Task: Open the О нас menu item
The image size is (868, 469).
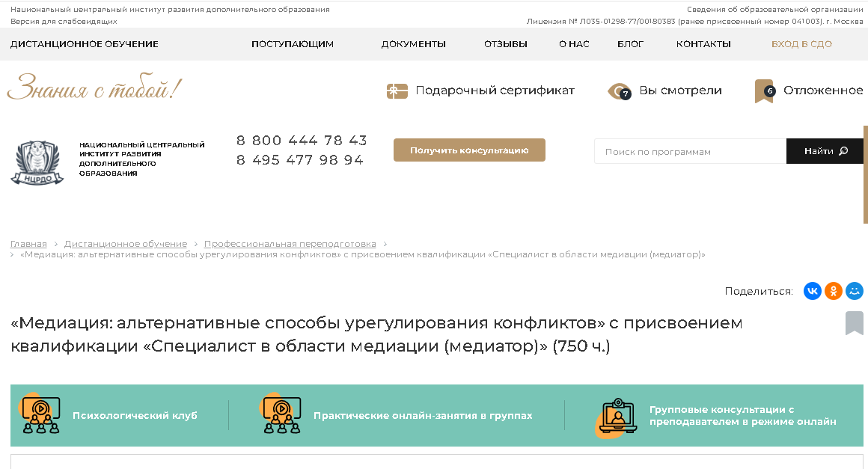Action: pyautogui.click(x=574, y=44)
